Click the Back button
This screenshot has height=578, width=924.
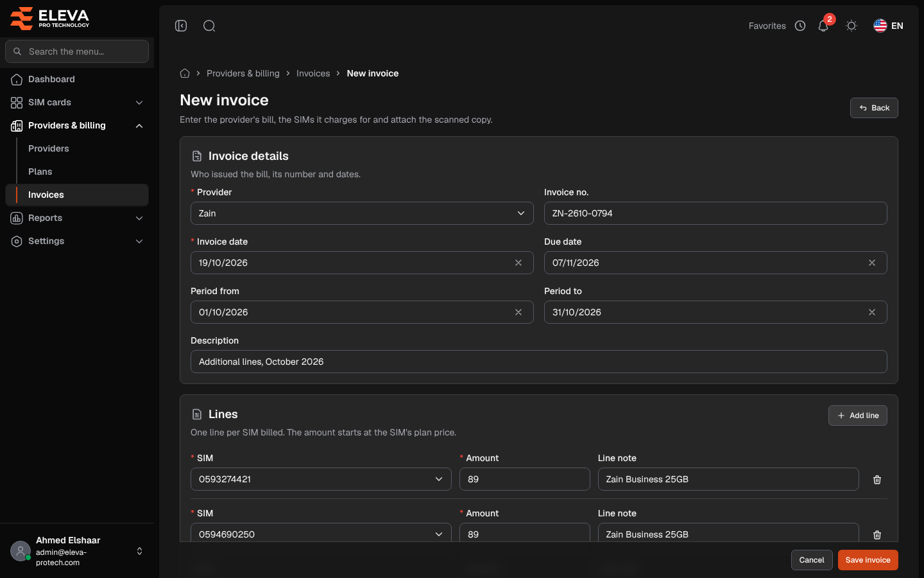click(x=874, y=108)
